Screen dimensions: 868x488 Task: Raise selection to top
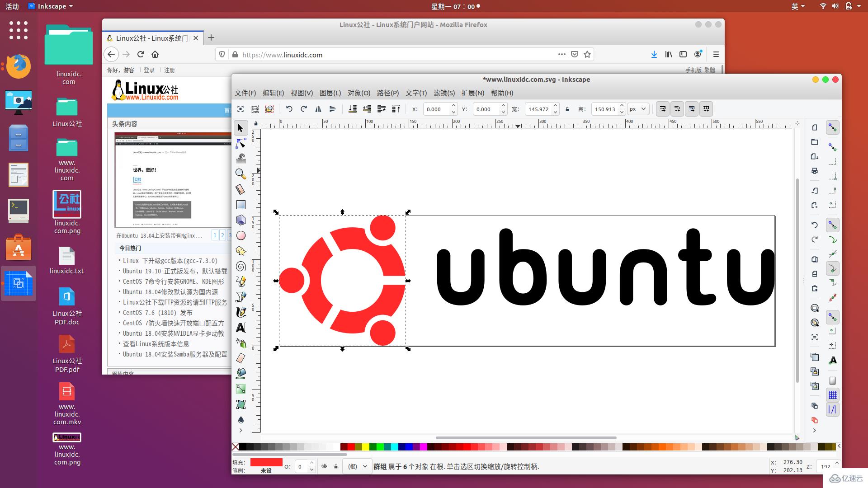click(396, 109)
